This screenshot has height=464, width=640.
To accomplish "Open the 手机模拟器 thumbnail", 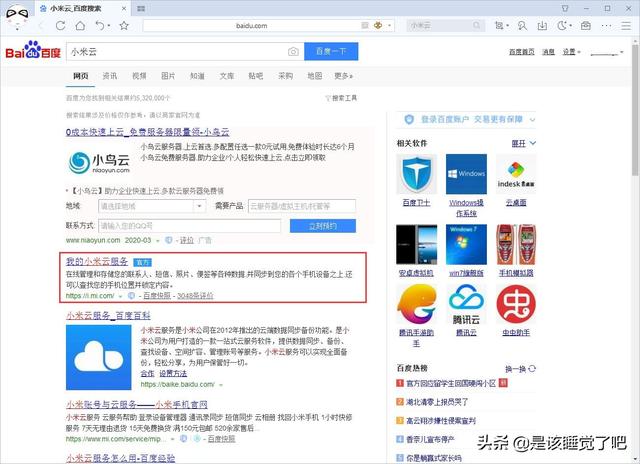I will tap(516, 244).
